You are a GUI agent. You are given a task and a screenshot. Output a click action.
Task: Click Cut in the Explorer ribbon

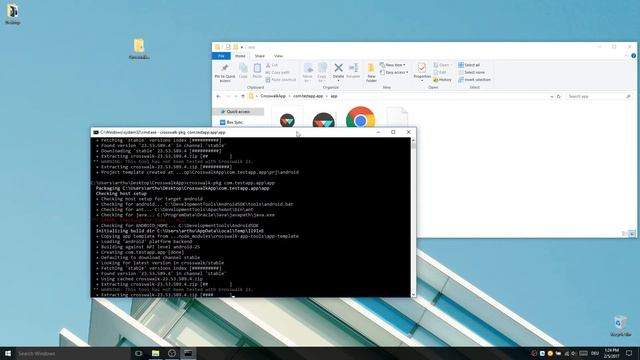tap(272, 65)
